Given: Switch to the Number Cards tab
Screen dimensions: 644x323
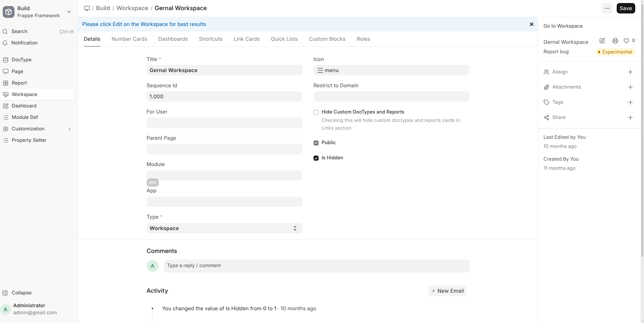Looking at the screenshot, I should tap(129, 39).
